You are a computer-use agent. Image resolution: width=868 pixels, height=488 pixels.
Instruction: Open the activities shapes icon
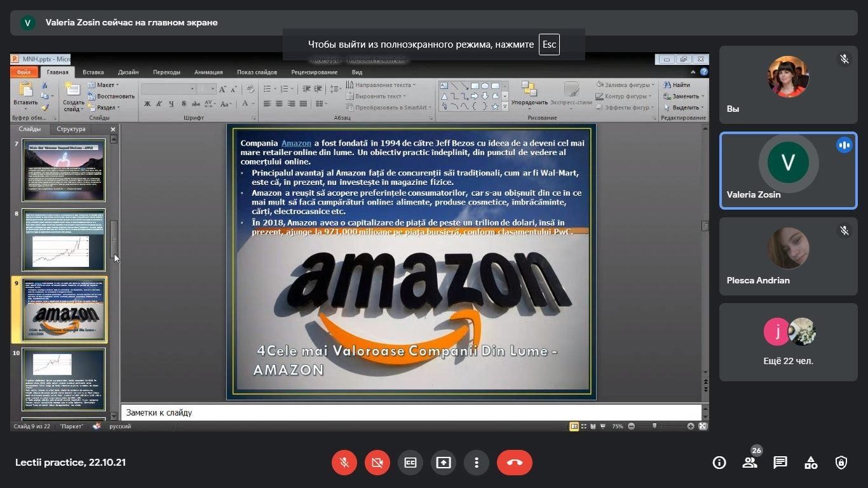[811, 463]
